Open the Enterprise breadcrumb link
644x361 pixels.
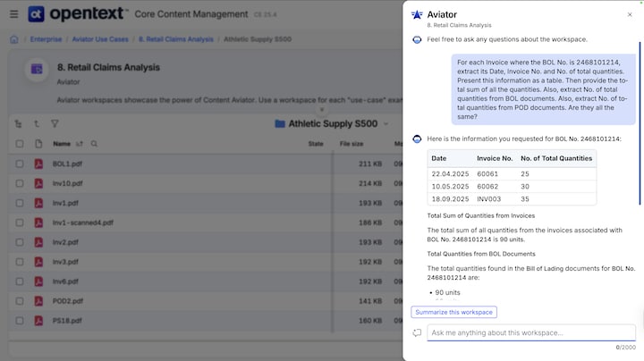(x=46, y=39)
